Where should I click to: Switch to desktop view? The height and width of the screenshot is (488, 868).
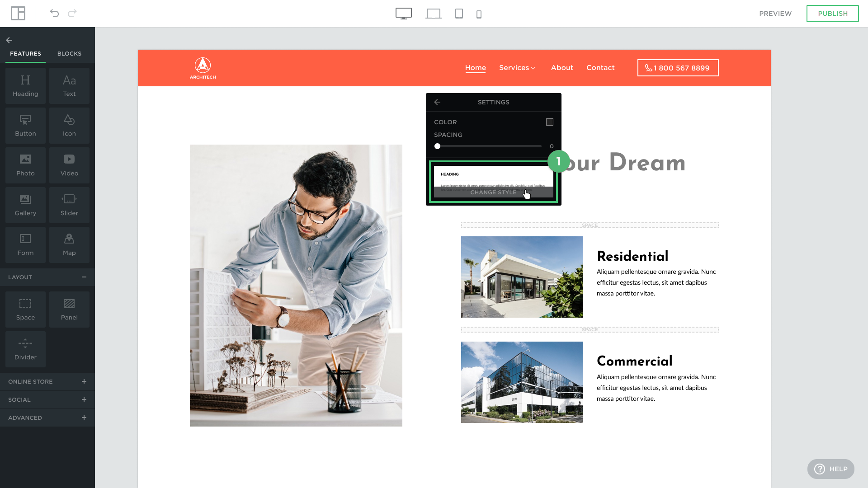point(404,14)
